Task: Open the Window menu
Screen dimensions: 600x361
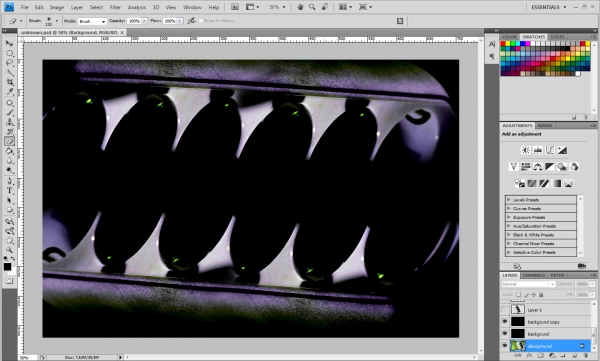Action: pyautogui.click(x=192, y=7)
